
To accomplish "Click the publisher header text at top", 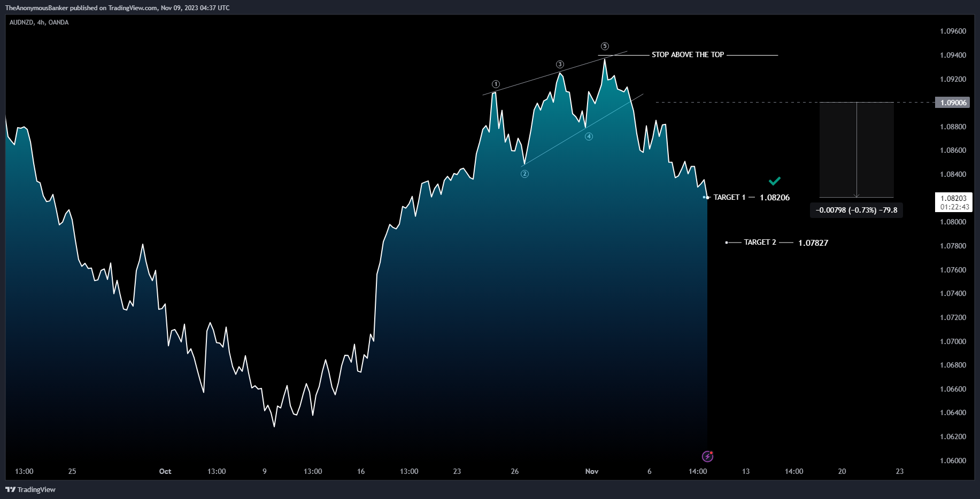I will click(x=118, y=8).
